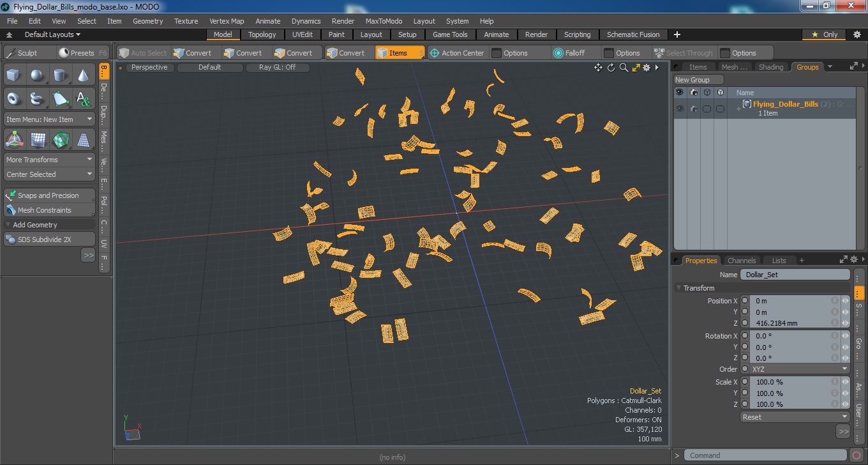Click viewport zoom magnifier icon
The width and height of the screenshot is (868, 465).
624,68
